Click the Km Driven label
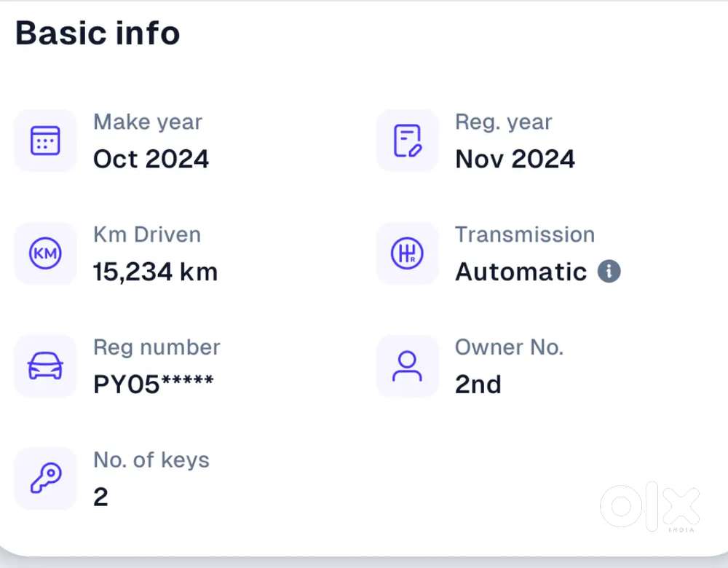The height and width of the screenshot is (568, 728). click(x=147, y=234)
